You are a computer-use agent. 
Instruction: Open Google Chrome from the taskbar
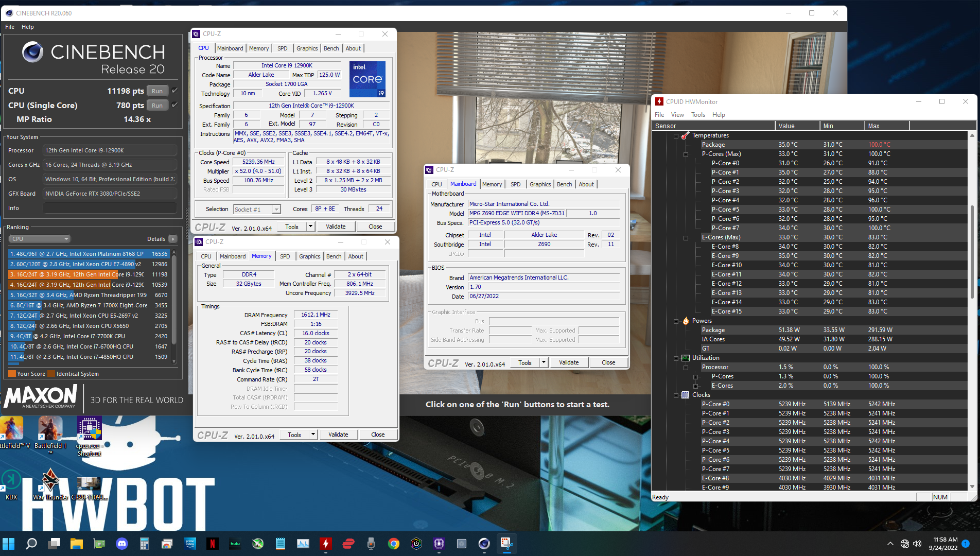click(x=393, y=544)
